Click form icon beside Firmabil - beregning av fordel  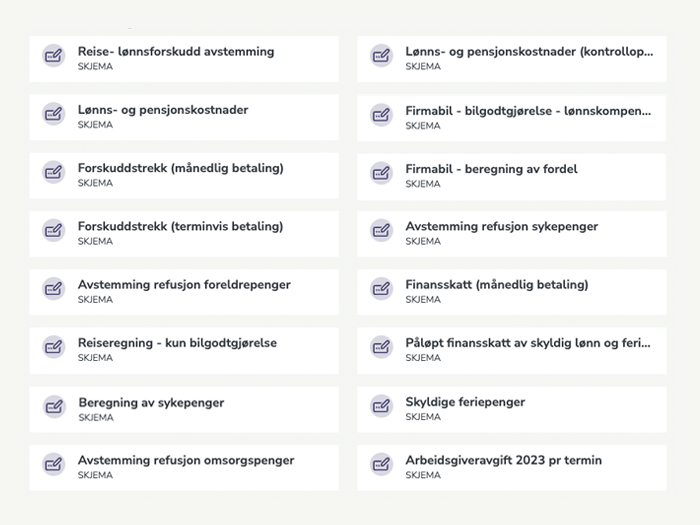381,174
